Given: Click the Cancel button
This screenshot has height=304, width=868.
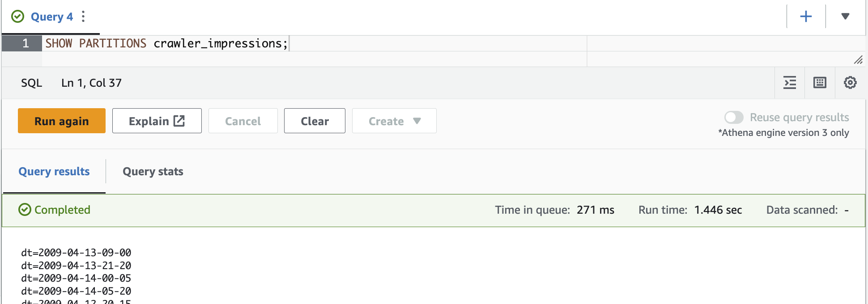Looking at the screenshot, I should coord(243,121).
